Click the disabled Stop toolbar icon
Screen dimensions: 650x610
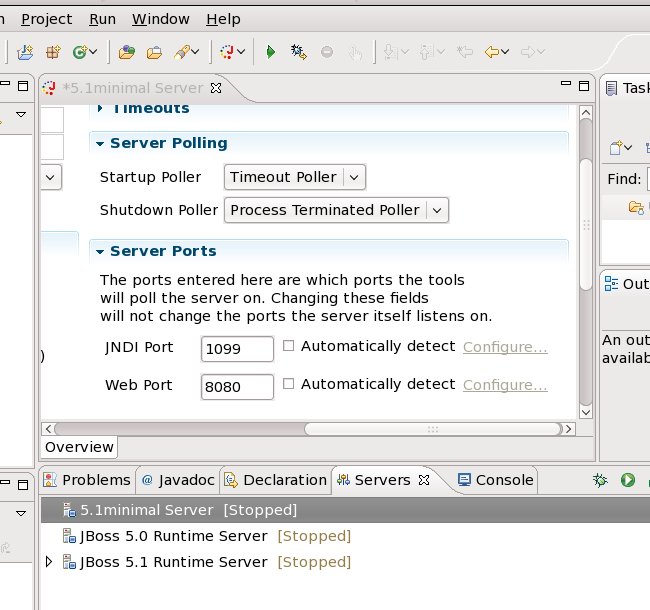point(327,52)
